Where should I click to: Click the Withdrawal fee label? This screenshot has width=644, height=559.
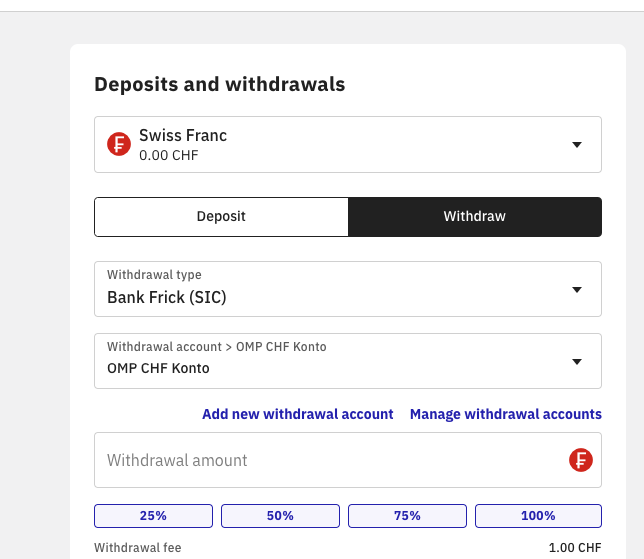(x=138, y=548)
